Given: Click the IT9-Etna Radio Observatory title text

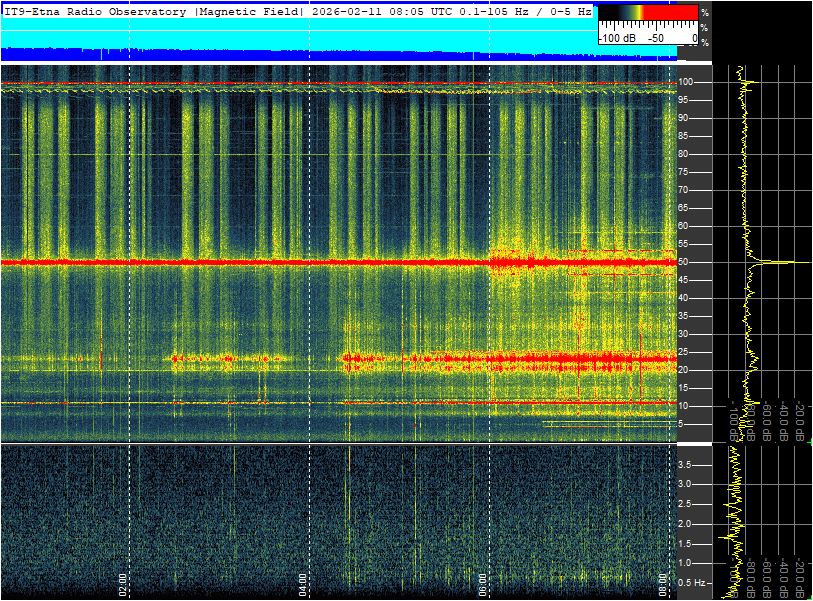Looking at the screenshot, I should tap(95, 12).
